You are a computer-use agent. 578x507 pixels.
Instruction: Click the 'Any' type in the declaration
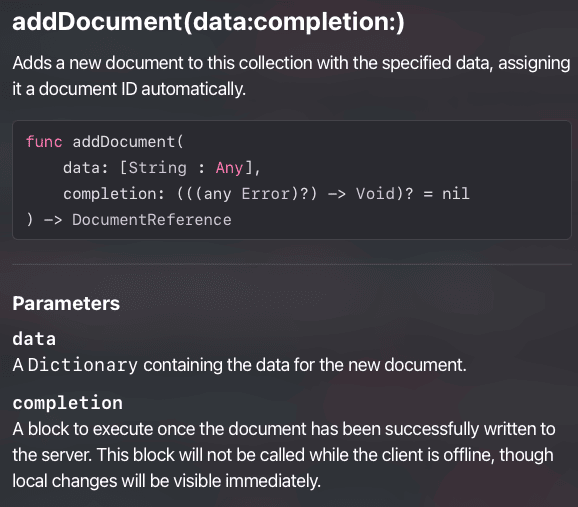click(x=229, y=168)
